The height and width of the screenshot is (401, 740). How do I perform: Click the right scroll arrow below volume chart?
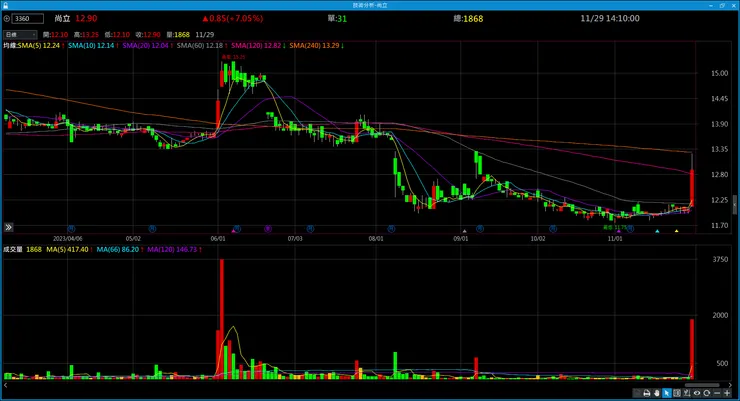coord(730,385)
